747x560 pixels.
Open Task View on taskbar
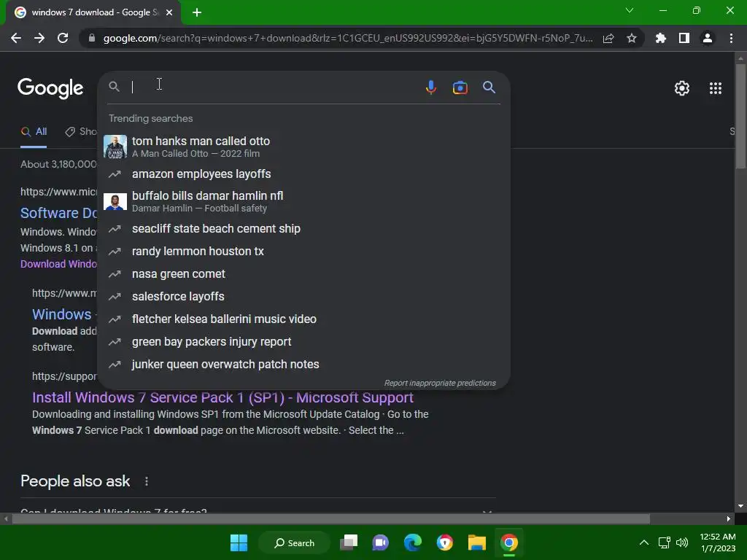coord(349,542)
